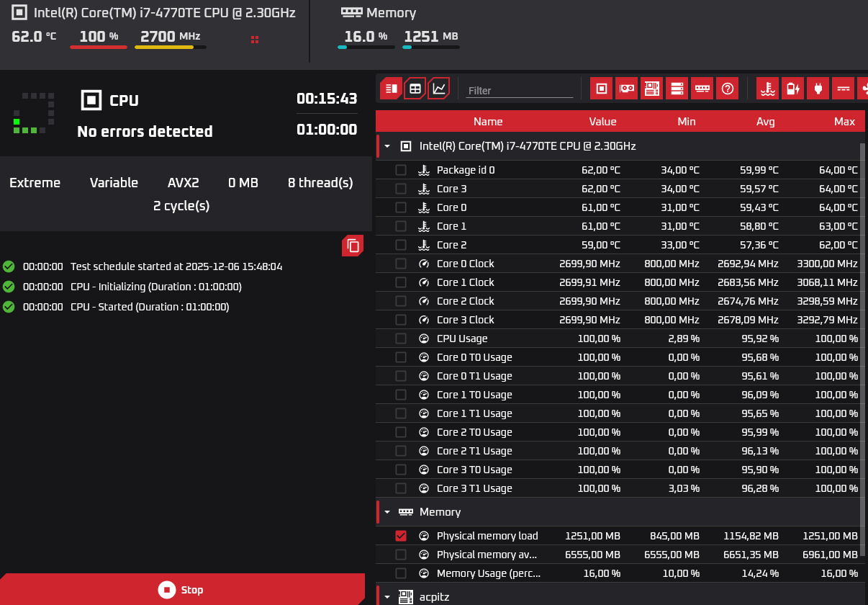Filter sensors by voltage dashed-line type
The image size is (868, 605).
[x=843, y=89]
